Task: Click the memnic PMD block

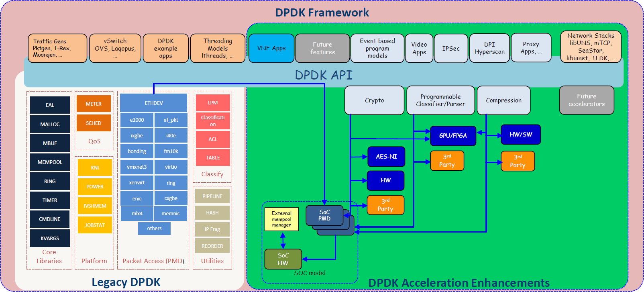Action: (171, 214)
